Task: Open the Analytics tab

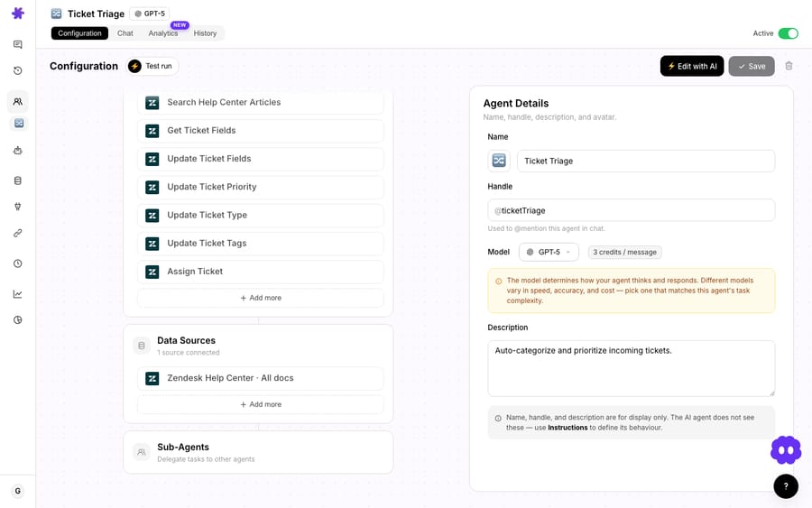Action: (163, 33)
